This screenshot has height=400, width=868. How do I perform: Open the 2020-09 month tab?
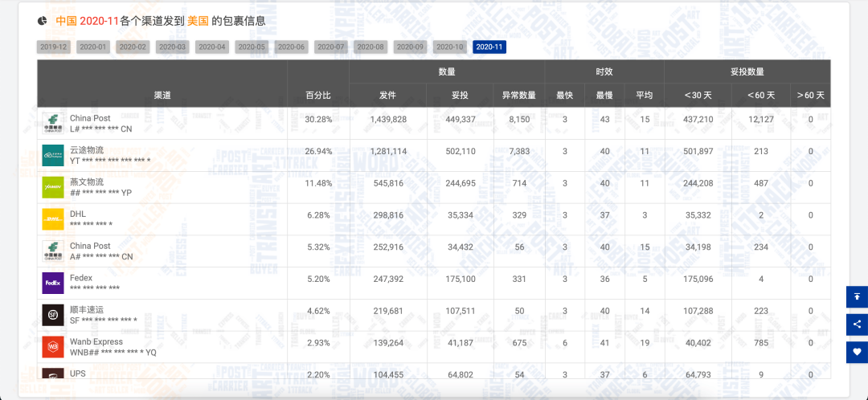click(411, 47)
